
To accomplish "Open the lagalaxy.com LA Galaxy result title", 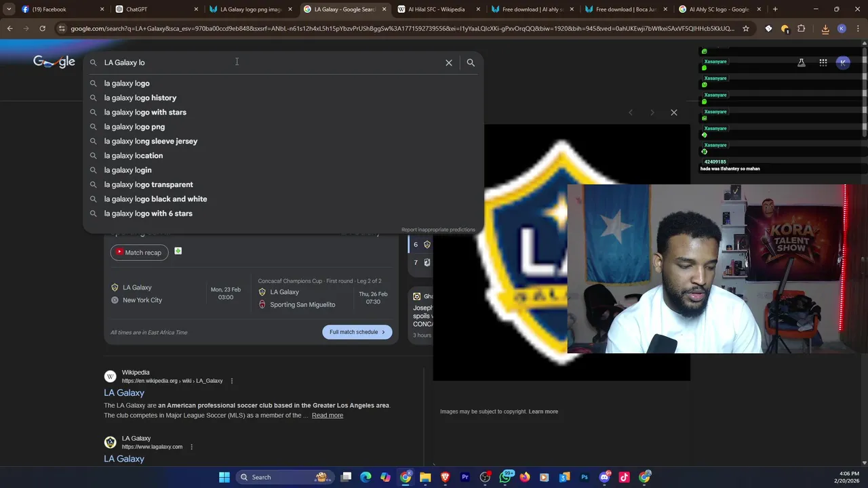I will coord(124,459).
